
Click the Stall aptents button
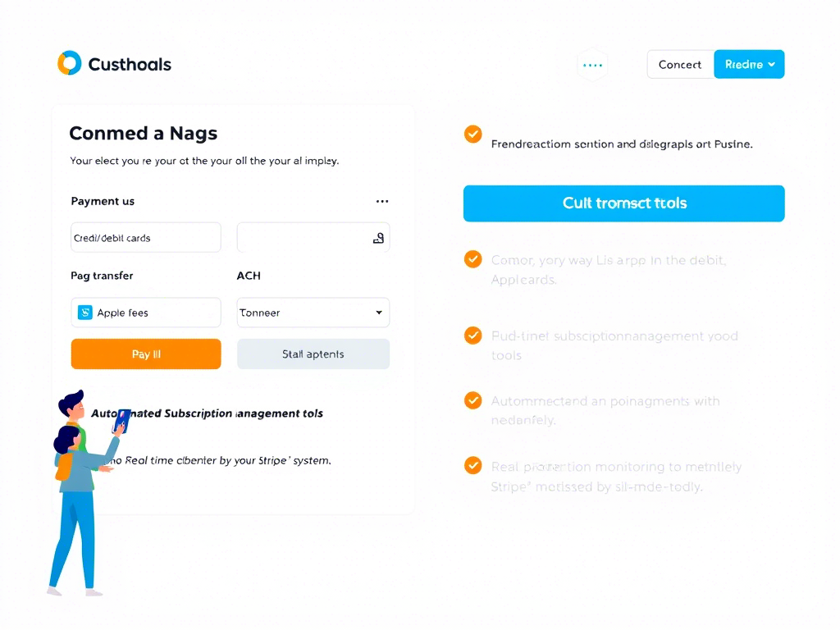tap(313, 354)
